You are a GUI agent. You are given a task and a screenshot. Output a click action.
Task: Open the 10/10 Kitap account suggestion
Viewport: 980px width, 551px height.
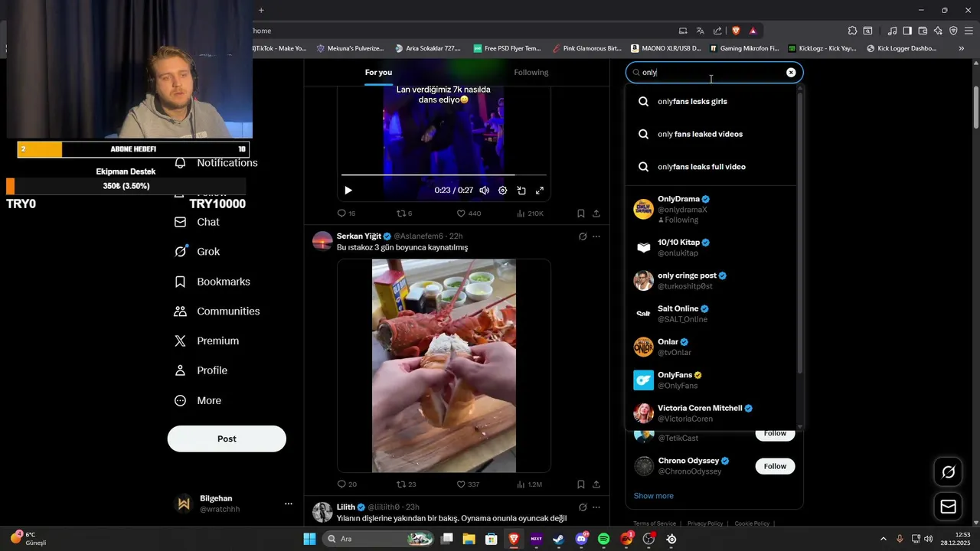pyautogui.click(x=710, y=247)
